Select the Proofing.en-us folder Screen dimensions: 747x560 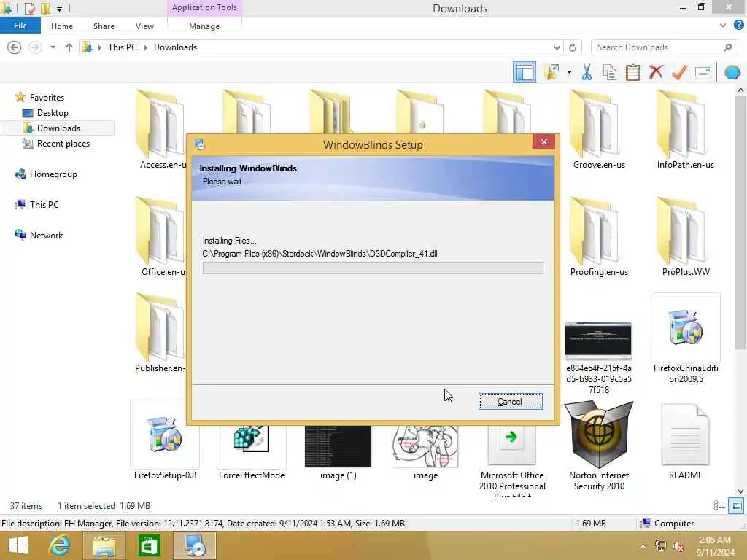[x=599, y=237]
